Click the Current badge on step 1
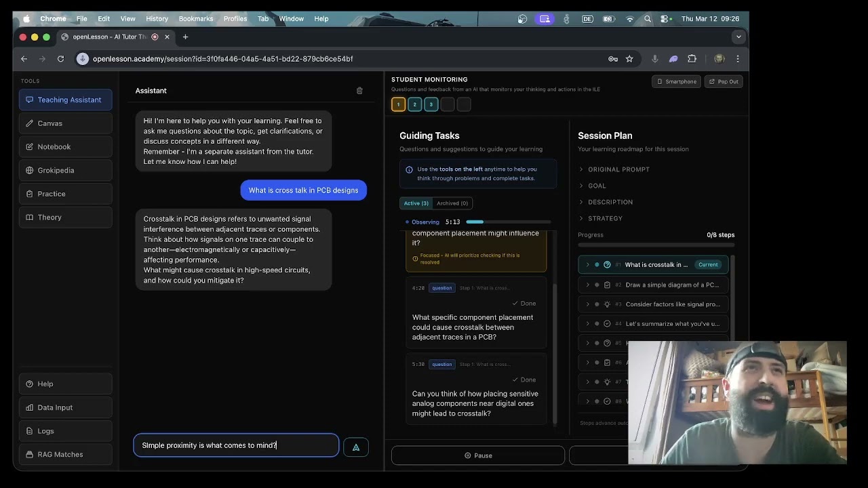This screenshot has height=488, width=868. [708, 265]
